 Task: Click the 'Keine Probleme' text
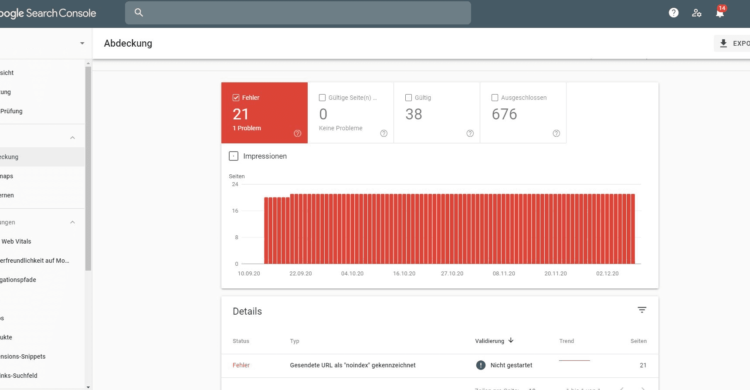[x=341, y=128]
